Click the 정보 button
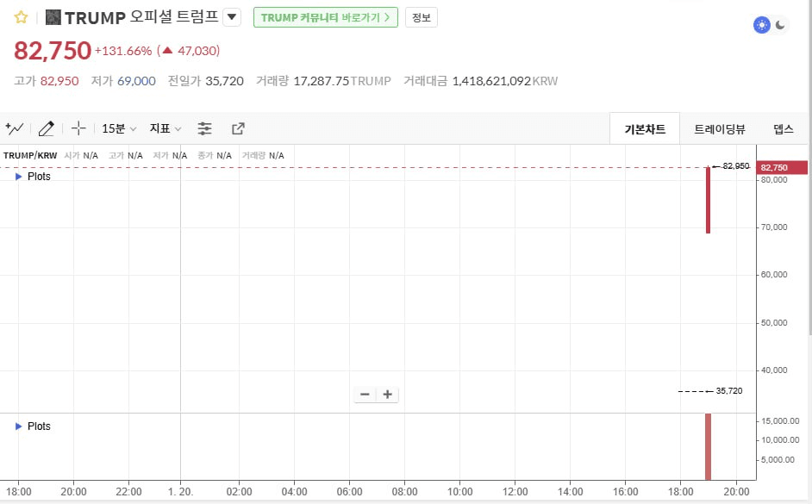The image size is (812, 504). tap(422, 17)
